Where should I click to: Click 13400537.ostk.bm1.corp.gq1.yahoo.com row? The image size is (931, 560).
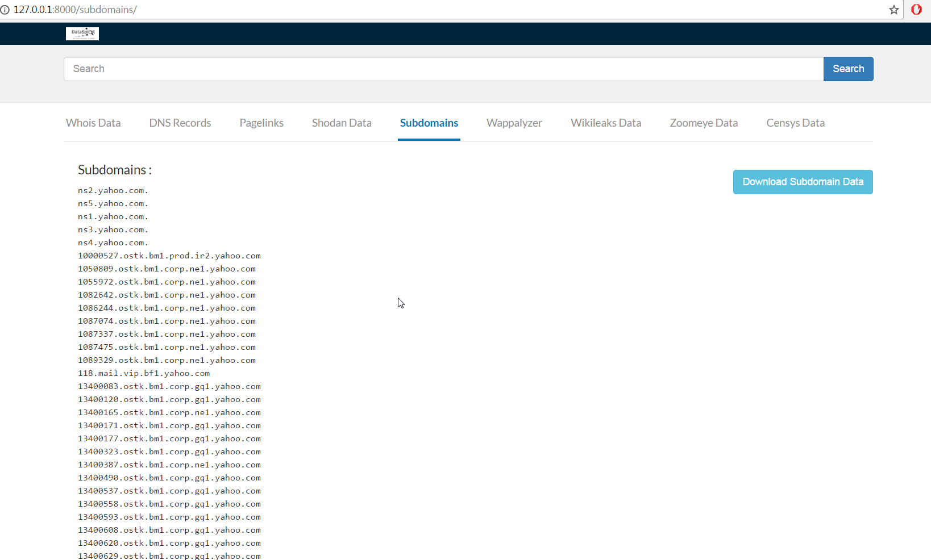pos(169,491)
